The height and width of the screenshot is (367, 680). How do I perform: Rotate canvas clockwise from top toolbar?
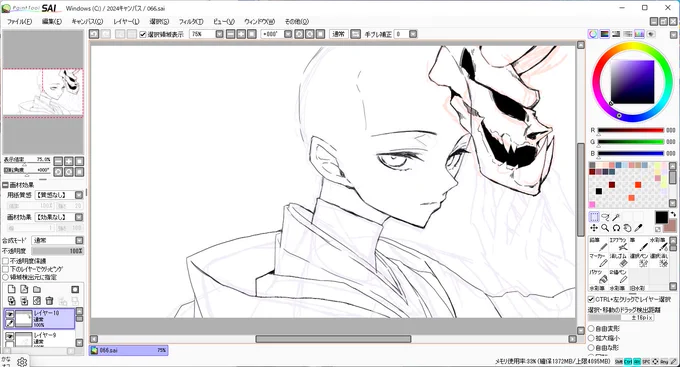click(x=310, y=34)
